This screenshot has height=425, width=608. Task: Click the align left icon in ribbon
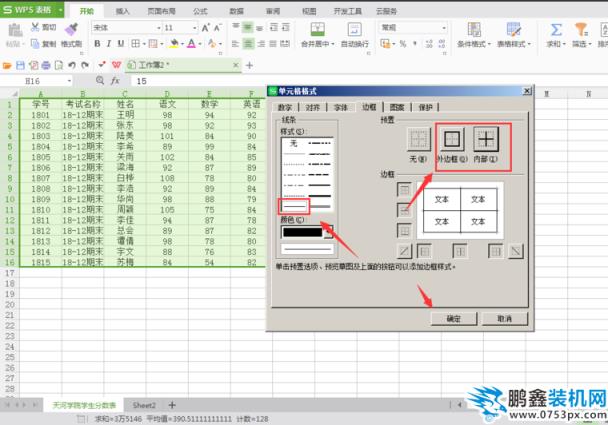point(235,44)
